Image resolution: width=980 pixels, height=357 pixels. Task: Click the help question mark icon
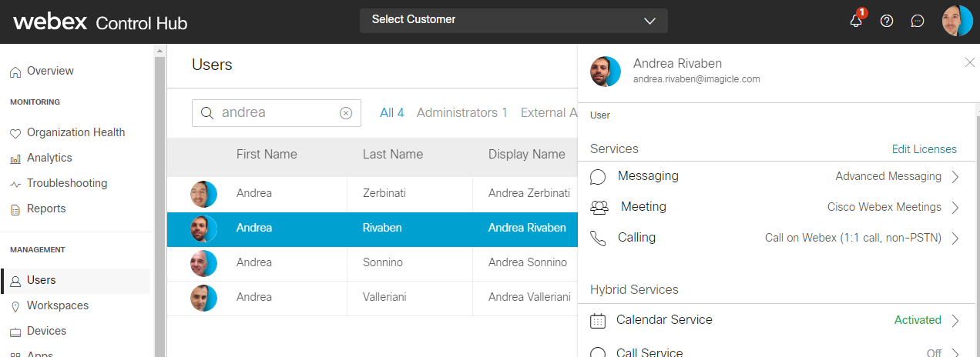[887, 21]
